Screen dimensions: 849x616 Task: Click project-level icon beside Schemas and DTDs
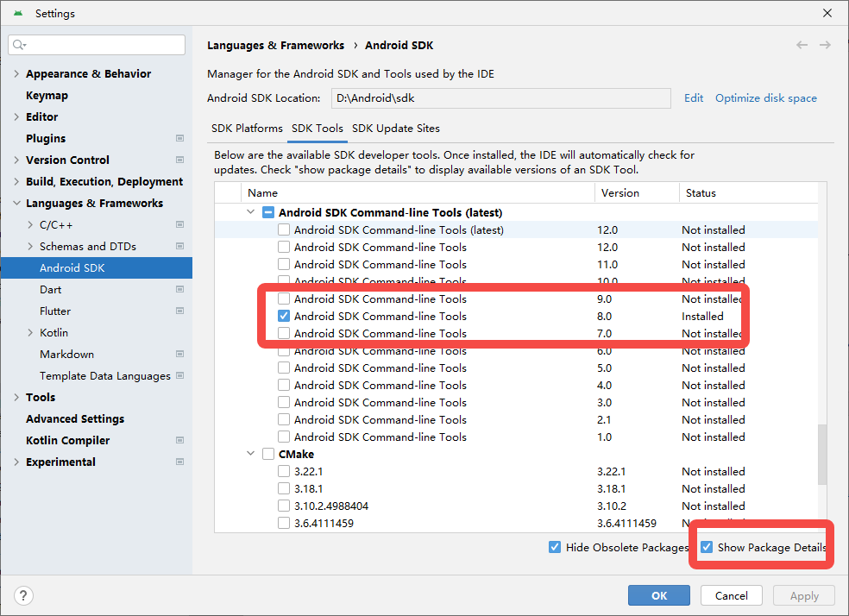179,246
